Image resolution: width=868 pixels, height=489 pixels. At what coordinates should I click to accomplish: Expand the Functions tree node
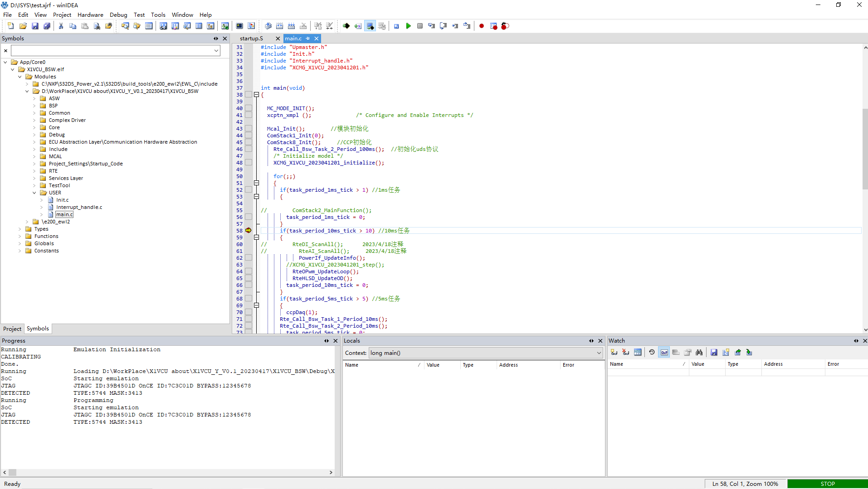[x=20, y=236]
